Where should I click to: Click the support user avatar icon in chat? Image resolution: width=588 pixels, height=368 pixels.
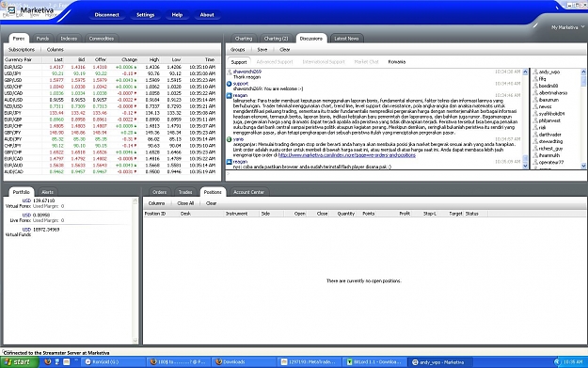(x=230, y=84)
